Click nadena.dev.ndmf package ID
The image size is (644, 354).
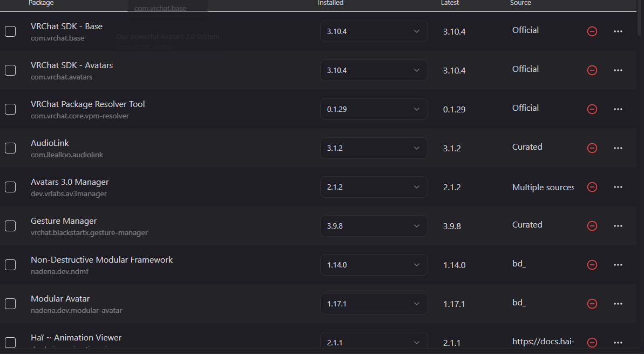pyautogui.click(x=59, y=272)
